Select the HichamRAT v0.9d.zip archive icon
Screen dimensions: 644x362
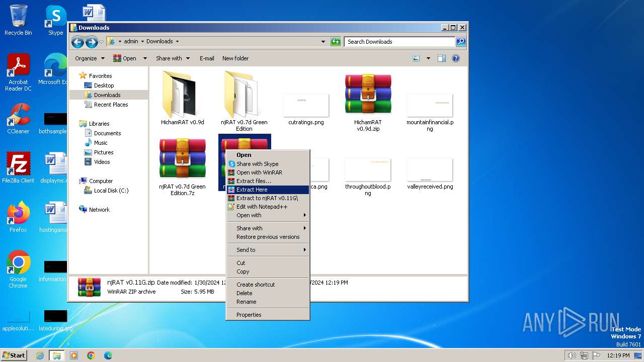[x=368, y=95]
